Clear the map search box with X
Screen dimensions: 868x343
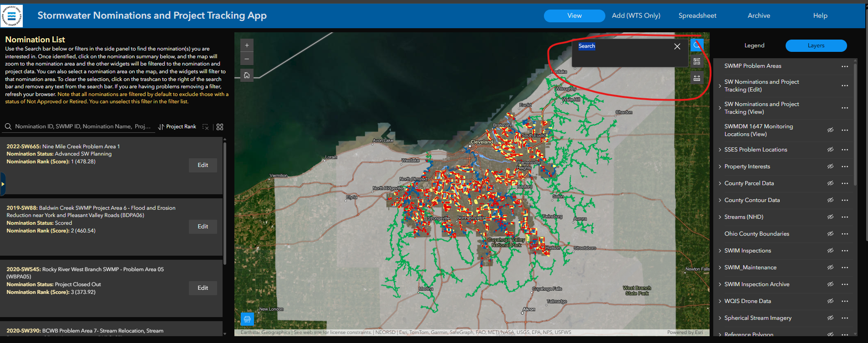pyautogui.click(x=677, y=46)
